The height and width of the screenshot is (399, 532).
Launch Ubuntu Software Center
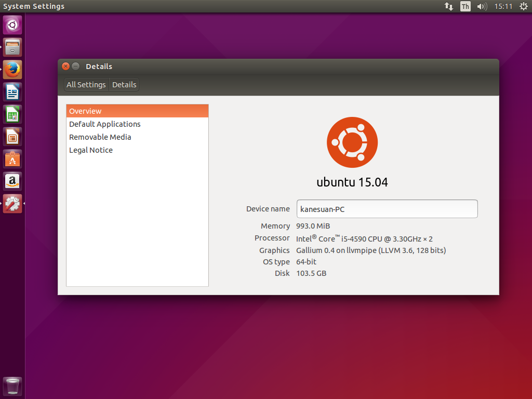(x=12, y=159)
